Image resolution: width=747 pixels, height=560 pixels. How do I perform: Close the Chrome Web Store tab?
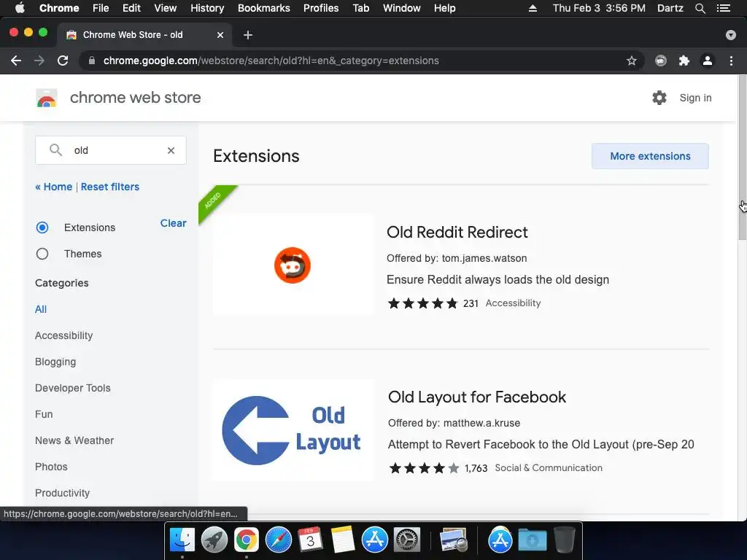tap(220, 35)
